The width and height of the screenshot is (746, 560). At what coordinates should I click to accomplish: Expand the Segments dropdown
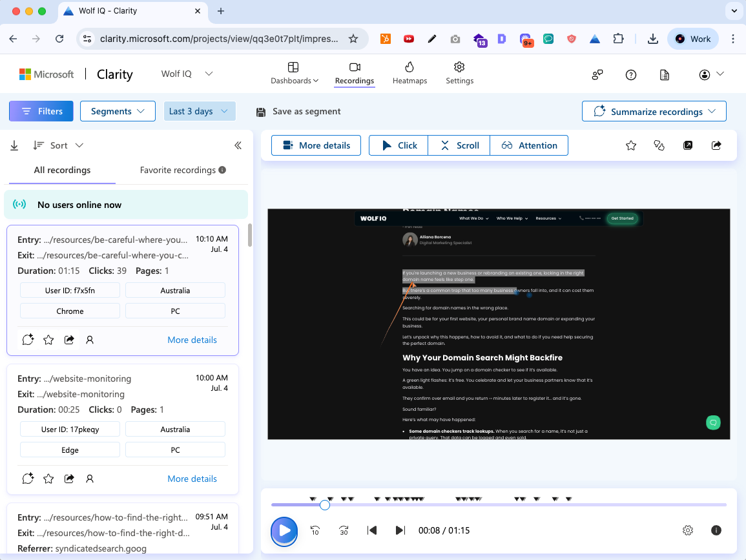point(118,111)
